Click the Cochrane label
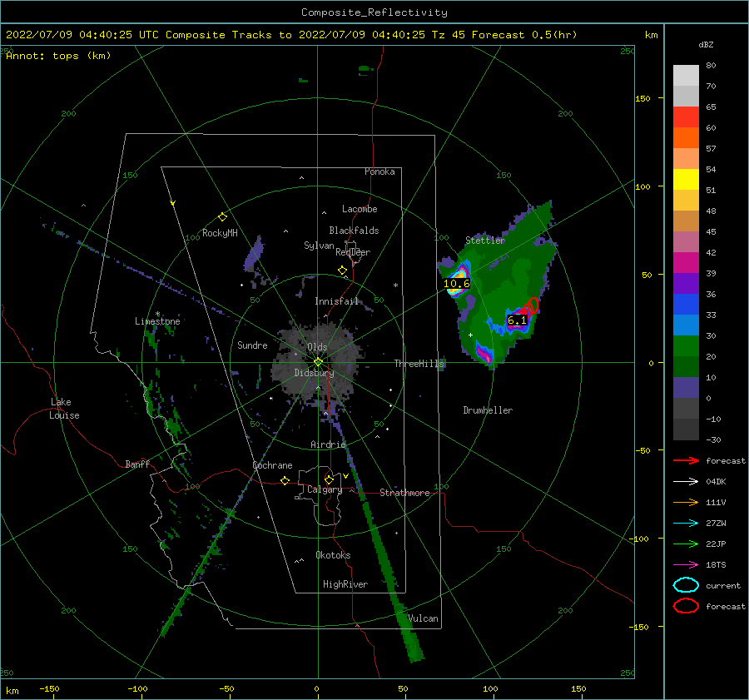This screenshot has width=749, height=700. tap(272, 465)
